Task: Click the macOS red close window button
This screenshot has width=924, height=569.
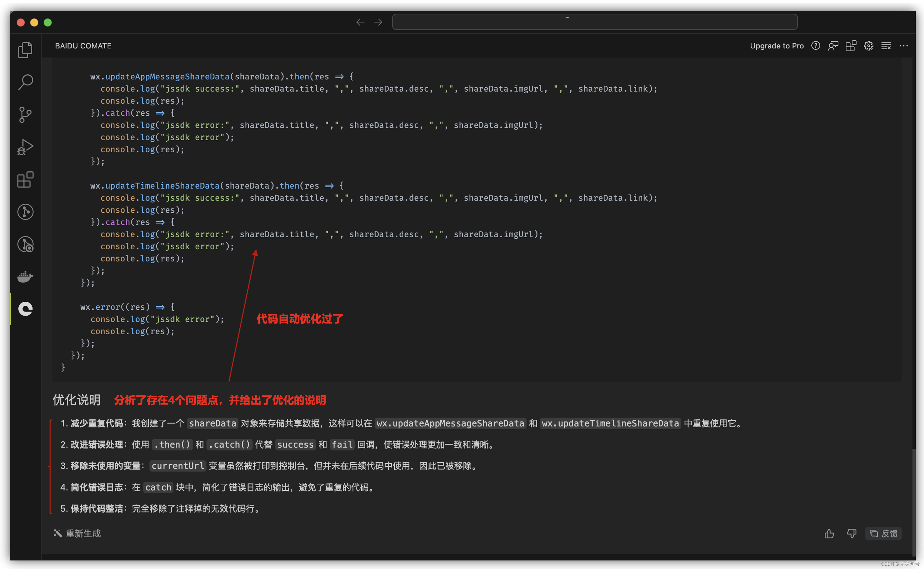Action: coord(21,22)
